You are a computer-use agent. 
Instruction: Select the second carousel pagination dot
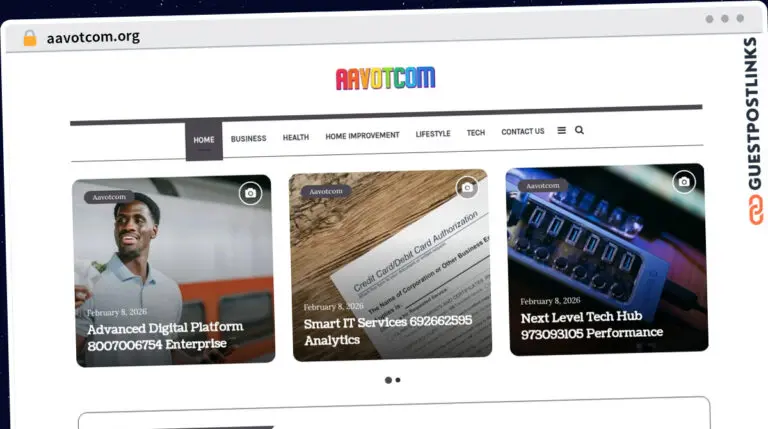(x=398, y=380)
